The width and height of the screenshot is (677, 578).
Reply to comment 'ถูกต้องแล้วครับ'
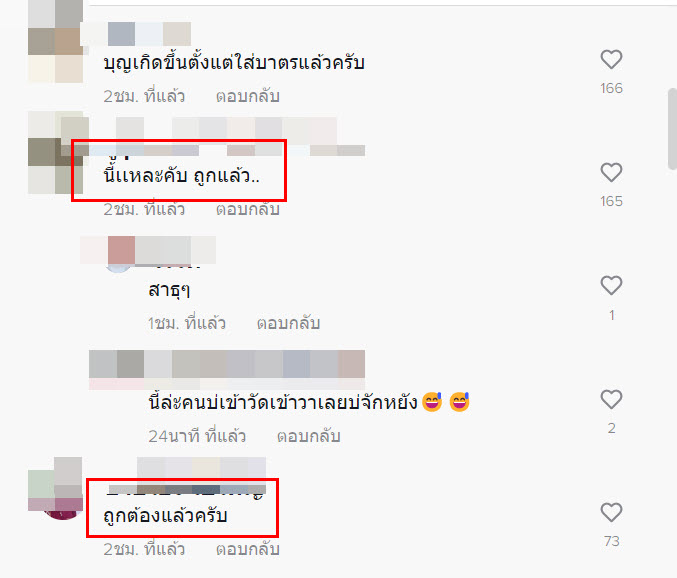point(247,549)
